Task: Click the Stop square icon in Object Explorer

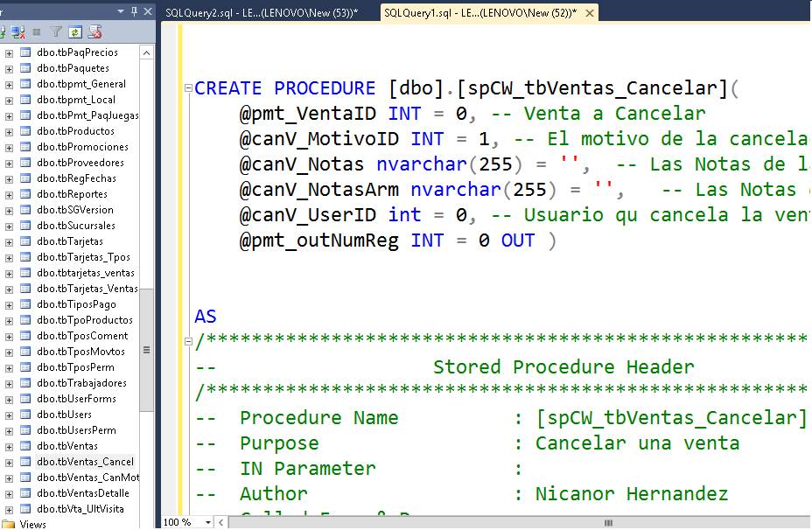Action: [37, 31]
